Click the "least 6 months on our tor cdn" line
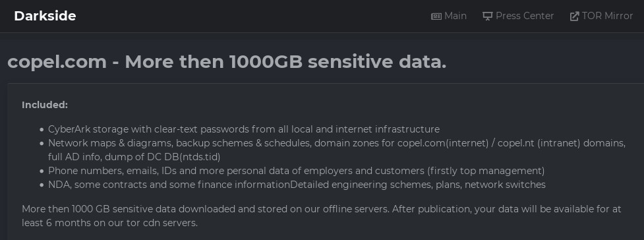644x240 pixels. point(109,223)
